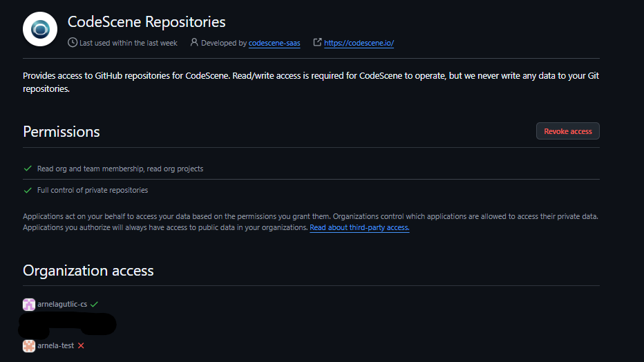Click red X next to arnela-test
644x362 pixels.
[x=81, y=345]
